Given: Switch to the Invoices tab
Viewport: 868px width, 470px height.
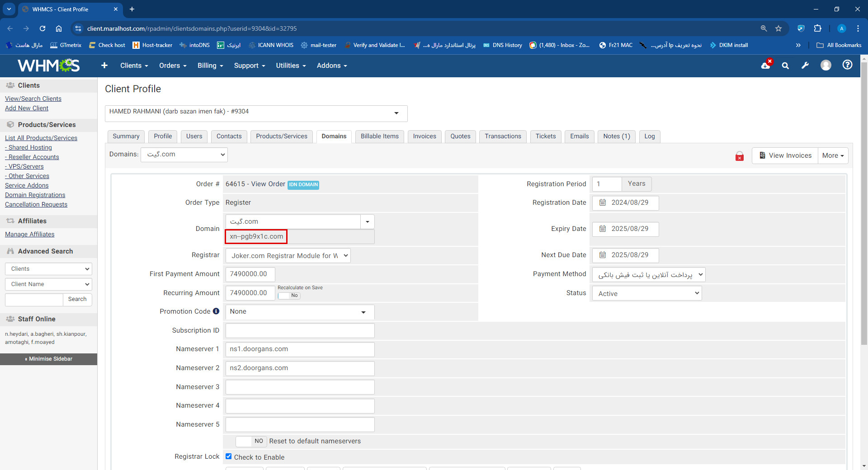Looking at the screenshot, I should [424, 136].
